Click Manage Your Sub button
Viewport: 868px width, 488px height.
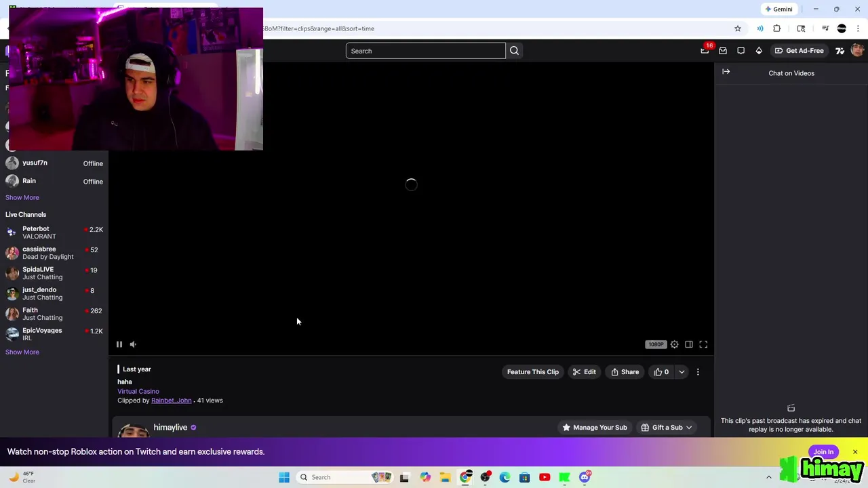pyautogui.click(x=595, y=428)
